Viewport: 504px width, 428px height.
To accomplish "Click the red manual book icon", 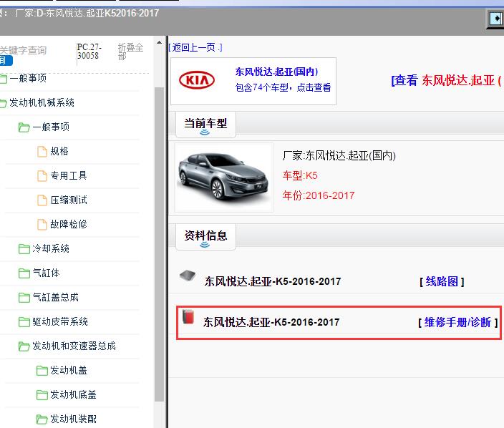I will point(188,316).
